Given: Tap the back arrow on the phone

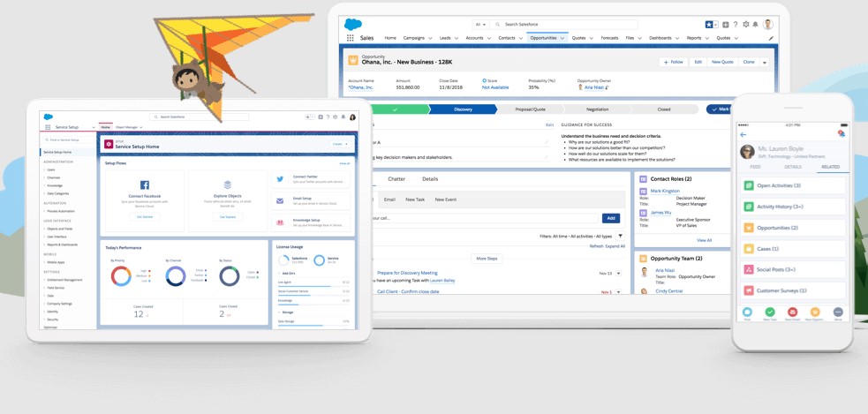Looking at the screenshot, I should 743,134.
